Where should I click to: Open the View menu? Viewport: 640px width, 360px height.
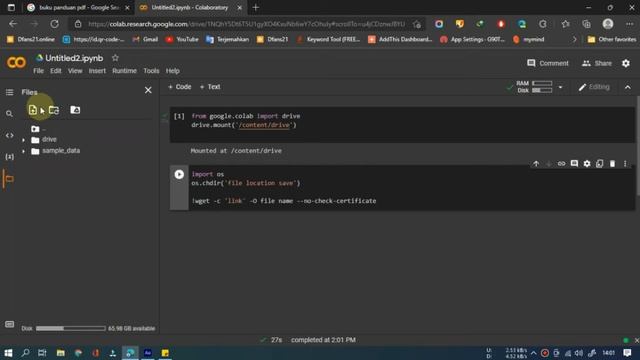tap(75, 71)
